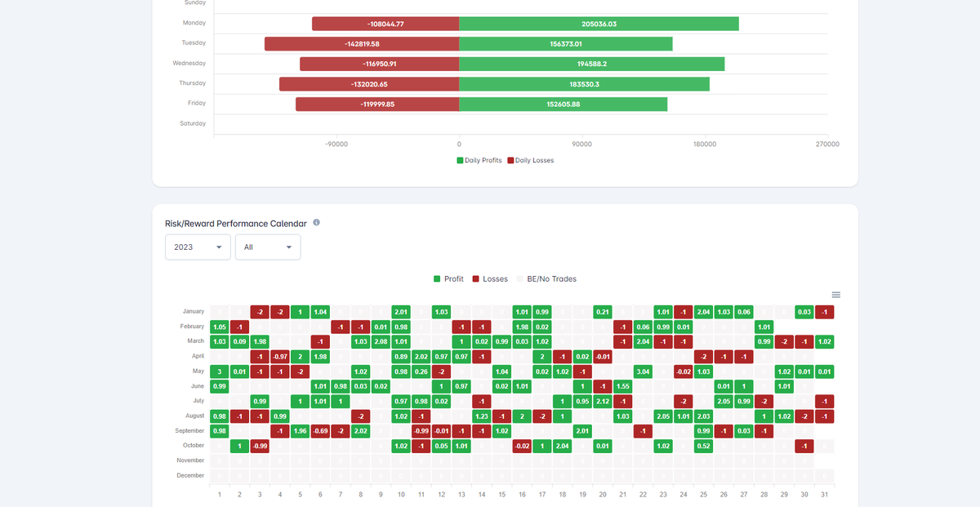The height and width of the screenshot is (507, 980).
Task: Click the October cell showing 0.52
Action: (704, 446)
